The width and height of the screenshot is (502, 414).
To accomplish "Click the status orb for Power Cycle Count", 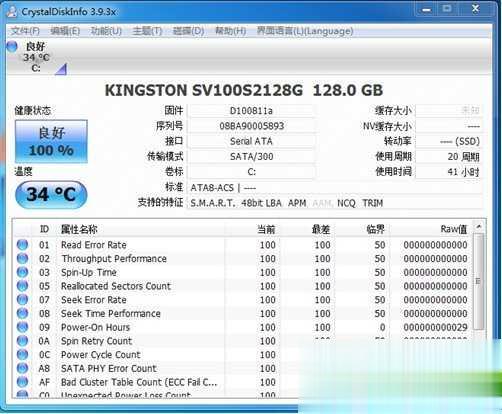I will pos(22,354).
